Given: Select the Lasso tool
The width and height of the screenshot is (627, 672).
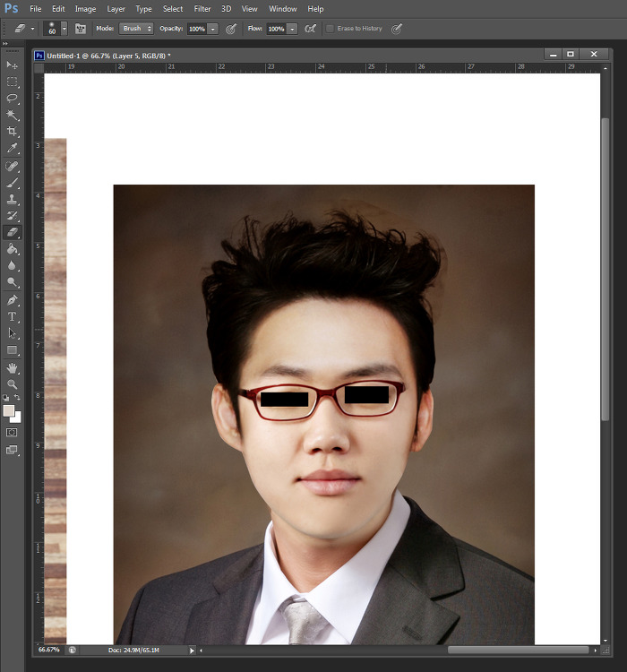Looking at the screenshot, I should (12, 99).
